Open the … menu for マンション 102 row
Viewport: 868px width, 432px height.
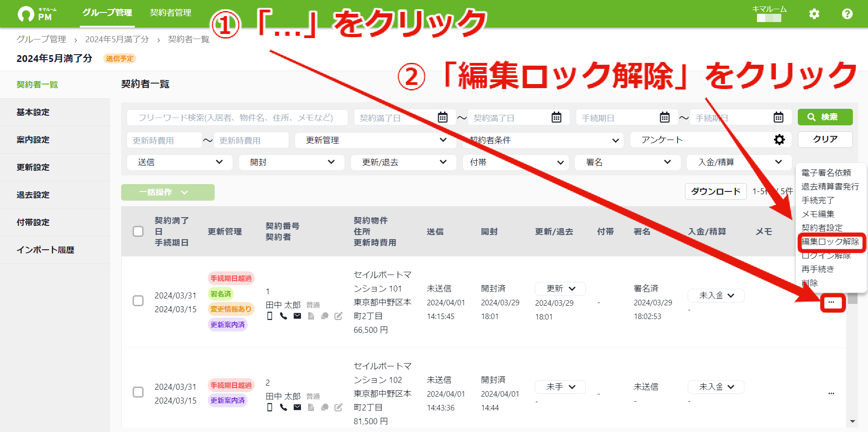coord(831,393)
